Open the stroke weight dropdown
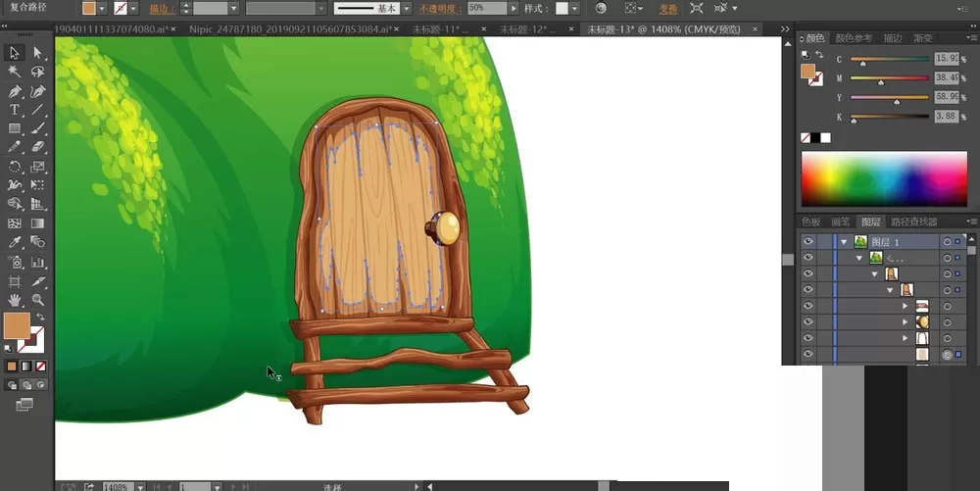This screenshot has height=491, width=980. [234, 9]
